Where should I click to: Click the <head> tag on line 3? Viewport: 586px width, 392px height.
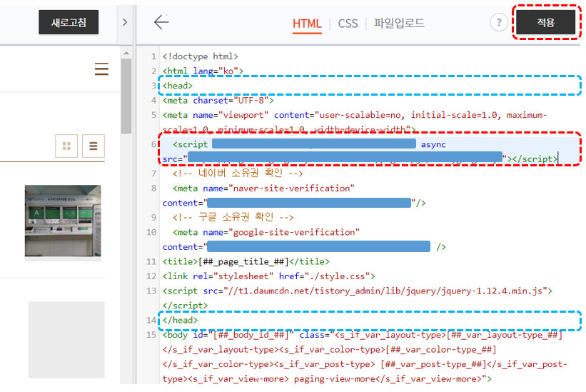point(178,86)
